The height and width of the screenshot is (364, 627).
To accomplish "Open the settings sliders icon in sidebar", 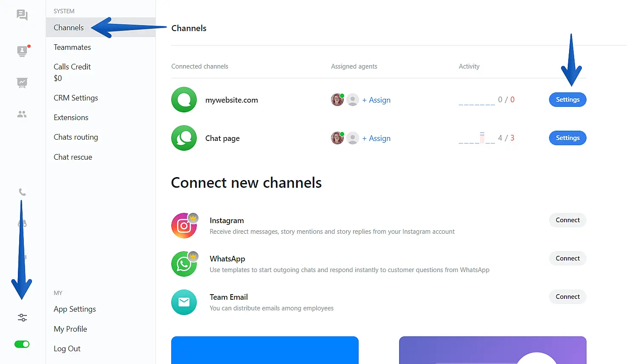I will (22, 318).
